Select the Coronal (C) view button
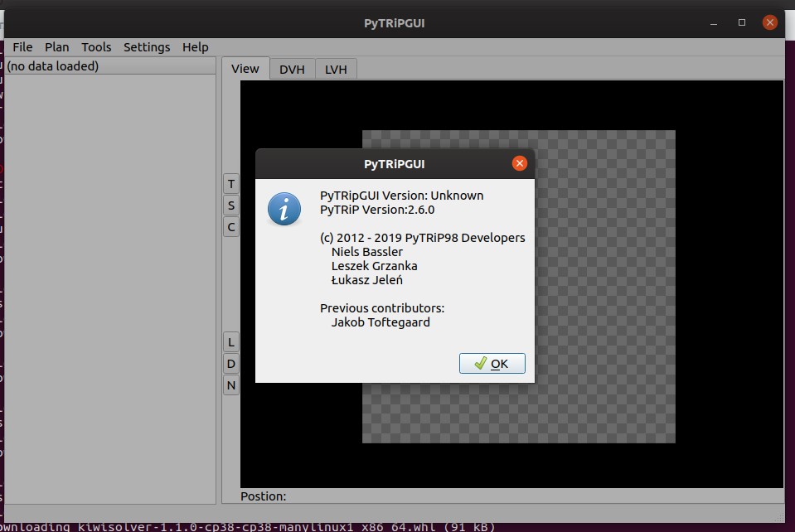 pyautogui.click(x=230, y=227)
